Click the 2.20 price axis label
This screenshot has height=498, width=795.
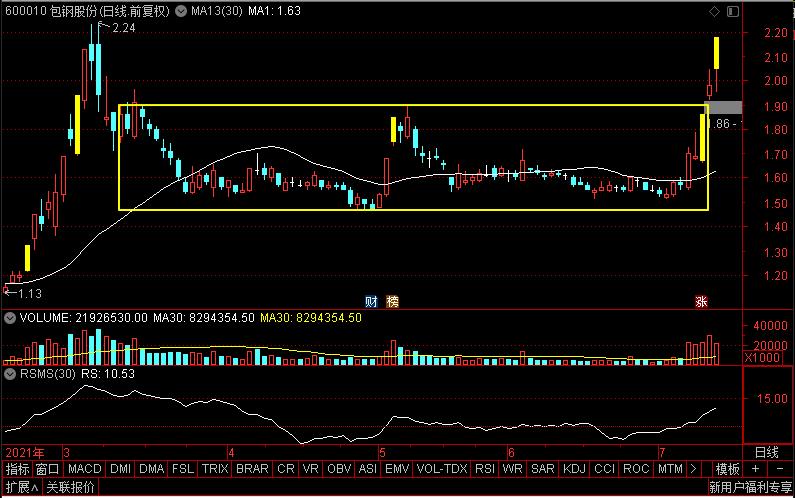(x=776, y=33)
